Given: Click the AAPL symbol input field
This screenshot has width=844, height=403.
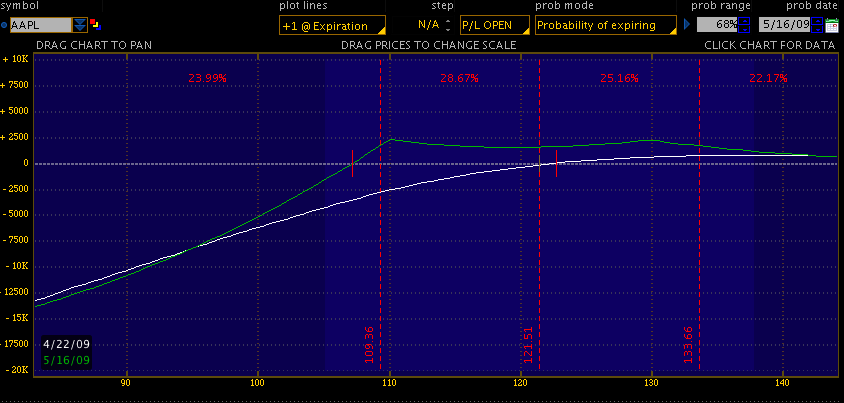Looking at the screenshot, I should [x=40, y=25].
